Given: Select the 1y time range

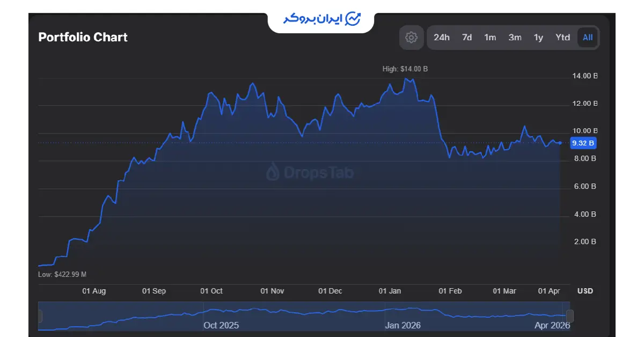Looking at the screenshot, I should tap(538, 38).
